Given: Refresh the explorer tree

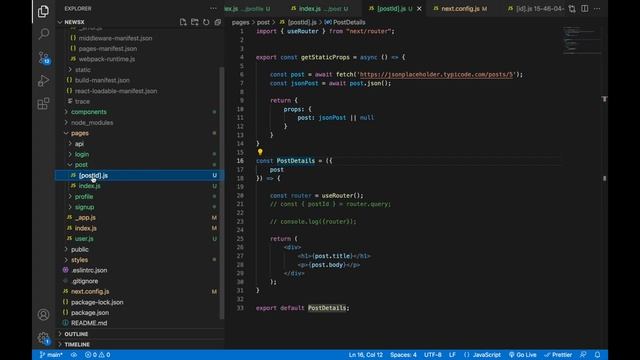Looking at the screenshot, I should (206, 22).
